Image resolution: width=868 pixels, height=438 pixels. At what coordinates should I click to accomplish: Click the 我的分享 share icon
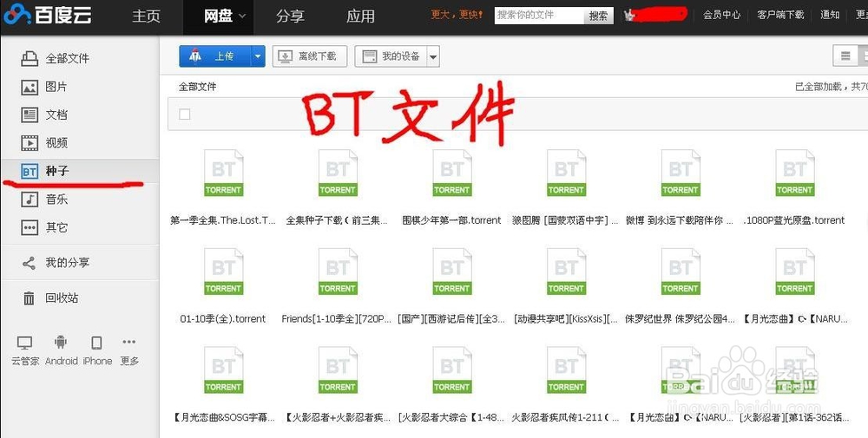(x=29, y=264)
